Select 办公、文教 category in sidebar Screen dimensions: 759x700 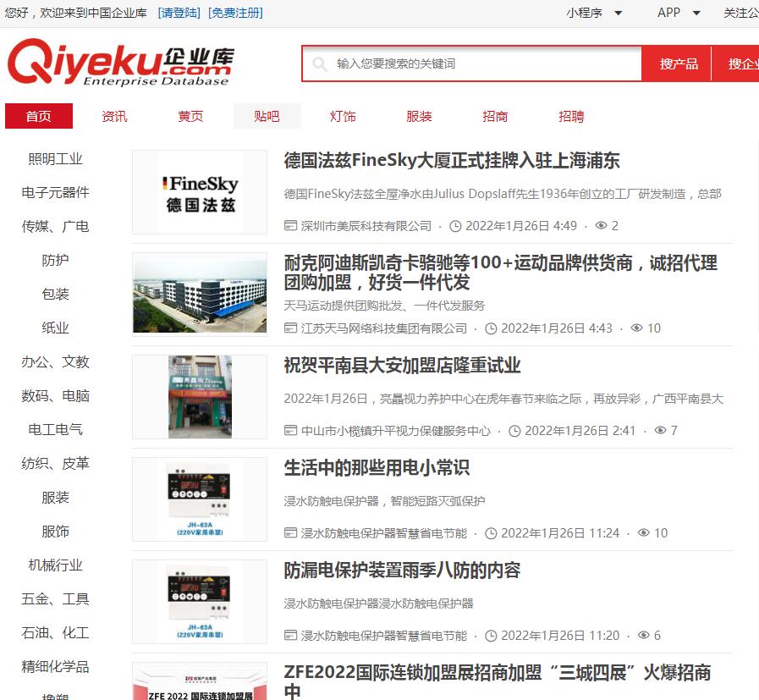pyautogui.click(x=55, y=362)
